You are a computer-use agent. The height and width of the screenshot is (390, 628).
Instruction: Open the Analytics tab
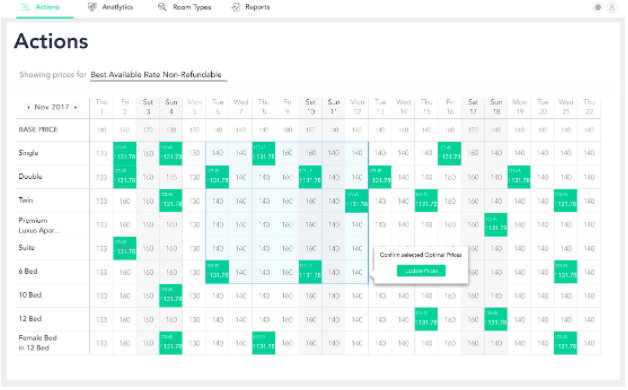[x=110, y=7]
